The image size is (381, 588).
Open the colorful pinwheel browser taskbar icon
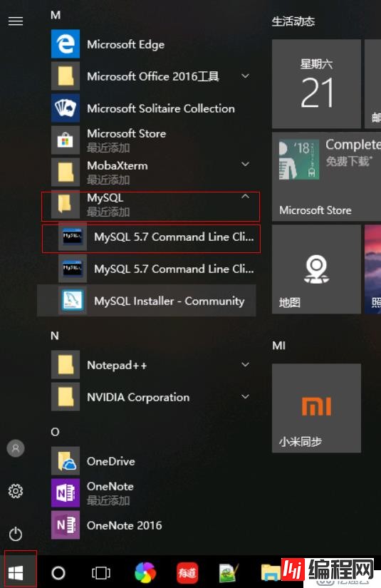pos(145,573)
